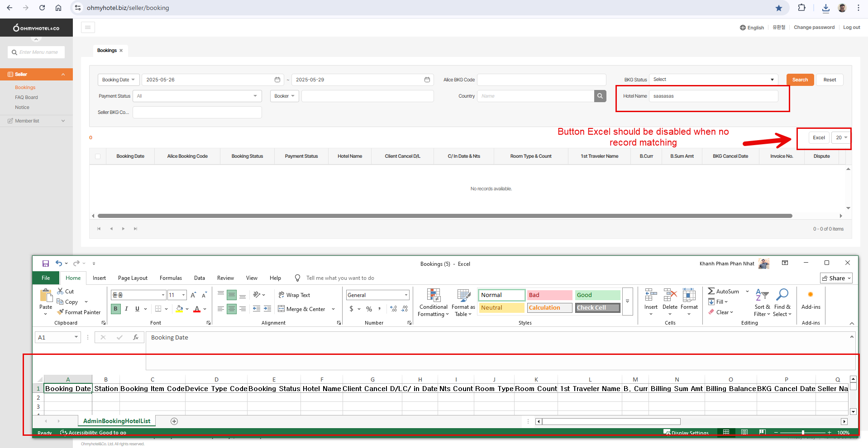Click the Excel zoom slider handle
This screenshot has height=448, width=868.
(x=803, y=433)
